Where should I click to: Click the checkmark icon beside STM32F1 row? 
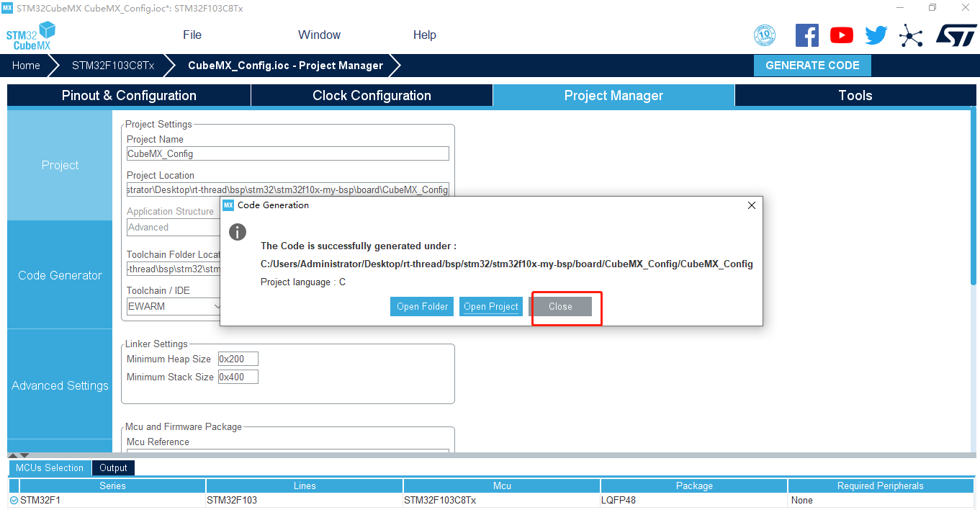pyautogui.click(x=14, y=500)
